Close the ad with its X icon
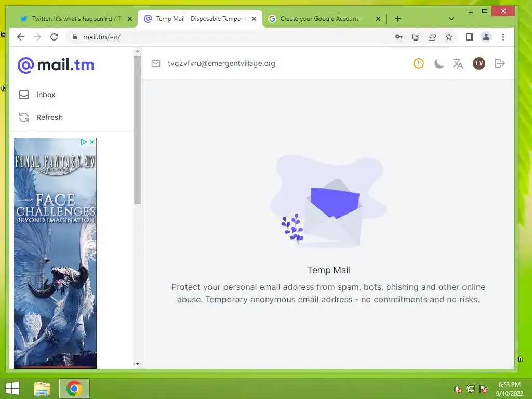 [x=92, y=142]
